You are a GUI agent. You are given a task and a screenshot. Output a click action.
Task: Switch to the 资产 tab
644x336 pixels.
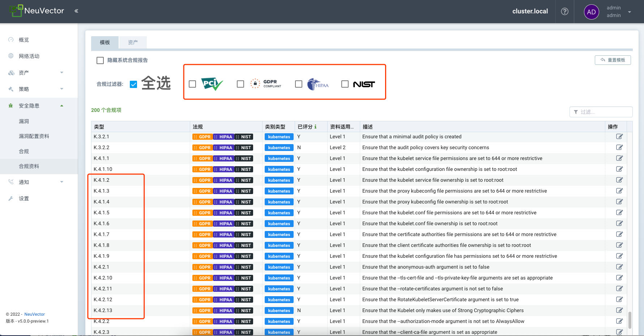tap(133, 42)
